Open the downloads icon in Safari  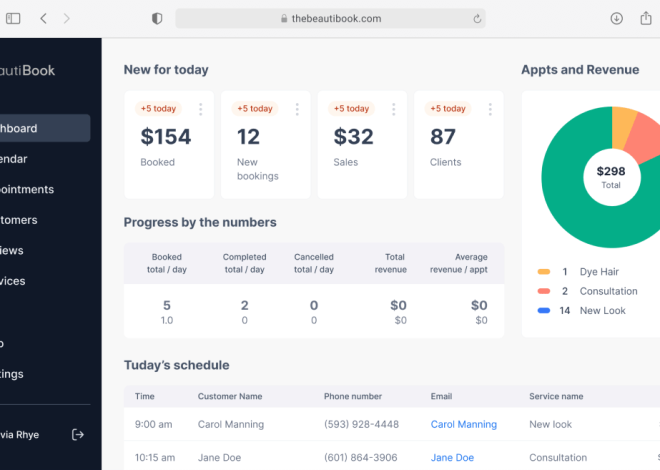pyautogui.click(x=617, y=19)
